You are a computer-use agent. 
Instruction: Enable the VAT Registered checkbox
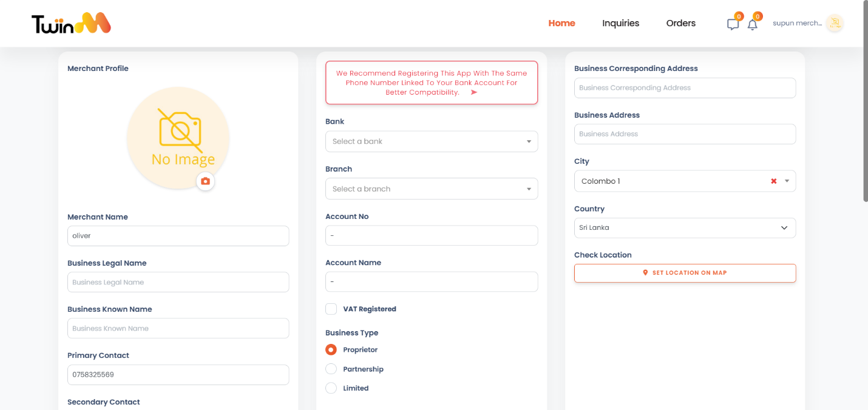tap(331, 309)
